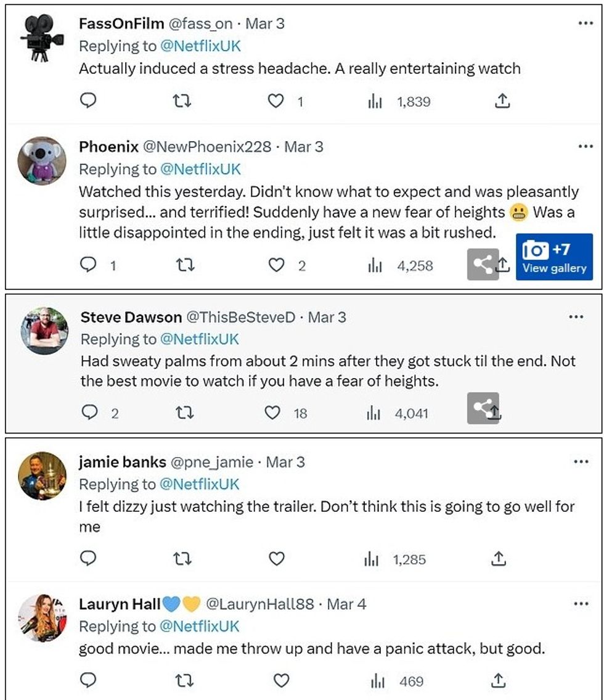Open @NetflixUK link in Lauryn Hall's reply
The height and width of the screenshot is (700, 604).
(x=199, y=626)
